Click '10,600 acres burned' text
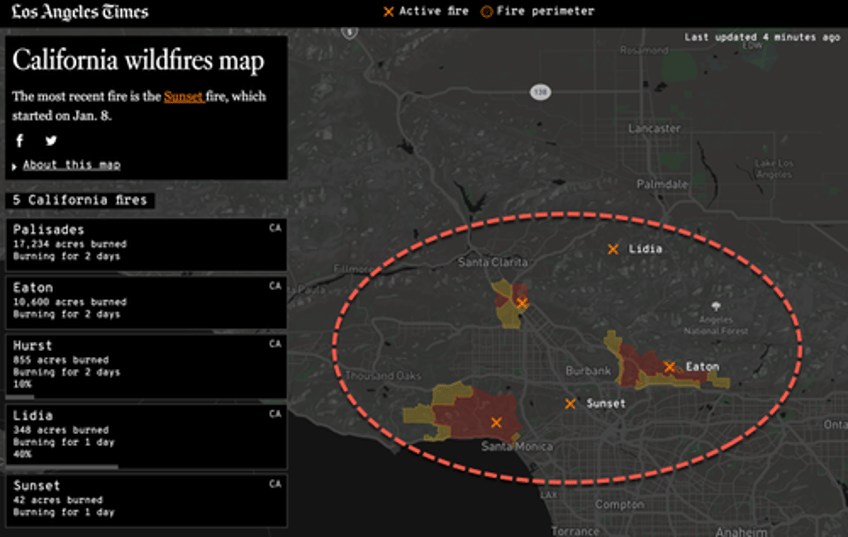 pyautogui.click(x=70, y=302)
